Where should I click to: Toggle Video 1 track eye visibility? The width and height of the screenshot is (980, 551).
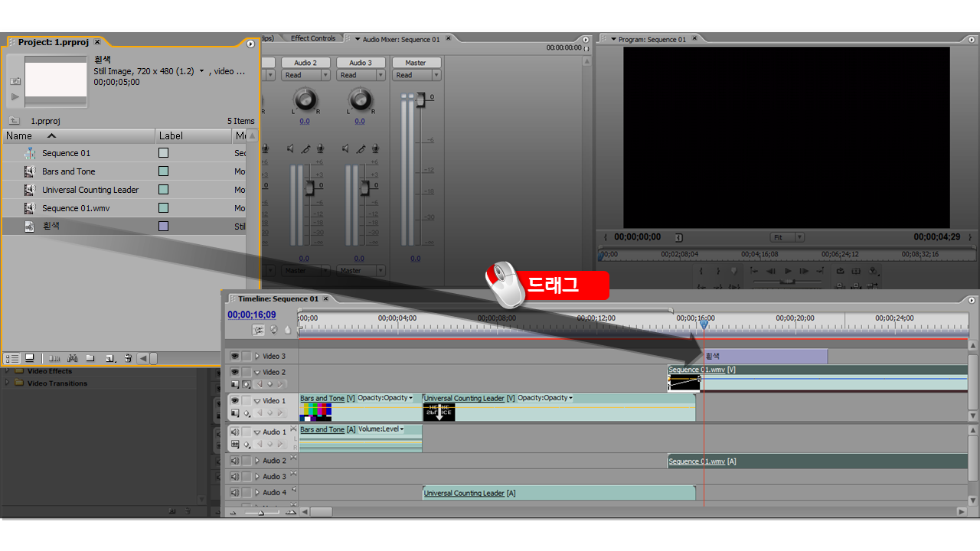[x=235, y=400]
